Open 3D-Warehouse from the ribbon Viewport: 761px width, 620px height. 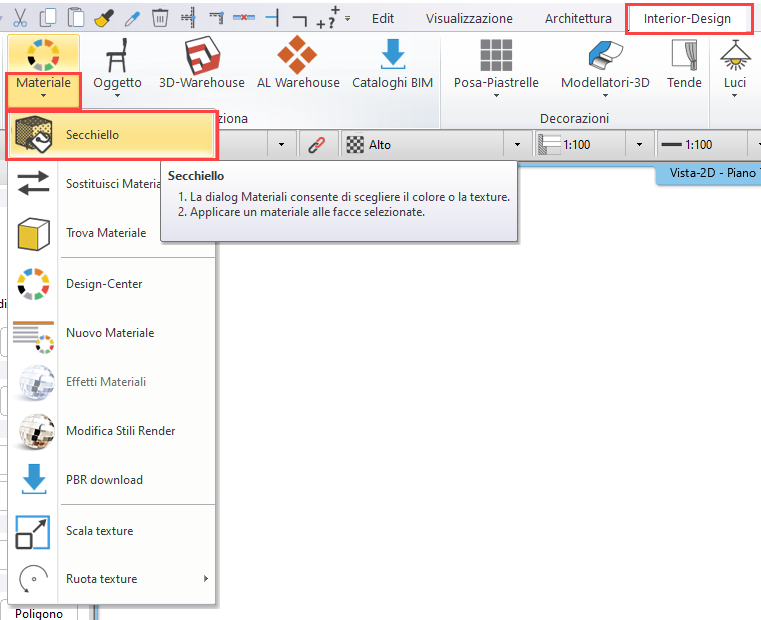[202, 63]
